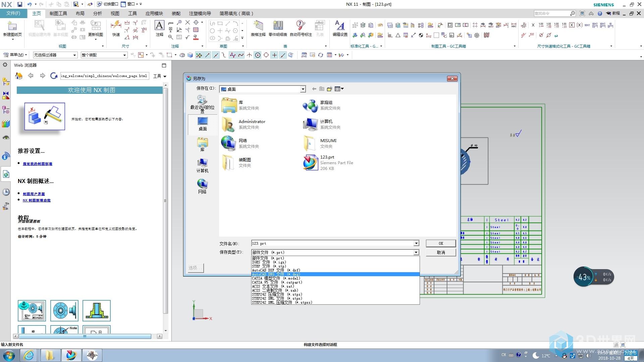Click the 注释 annotation tool icon
The width and height of the screenshot is (644, 362).
pyautogui.click(x=159, y=26)
